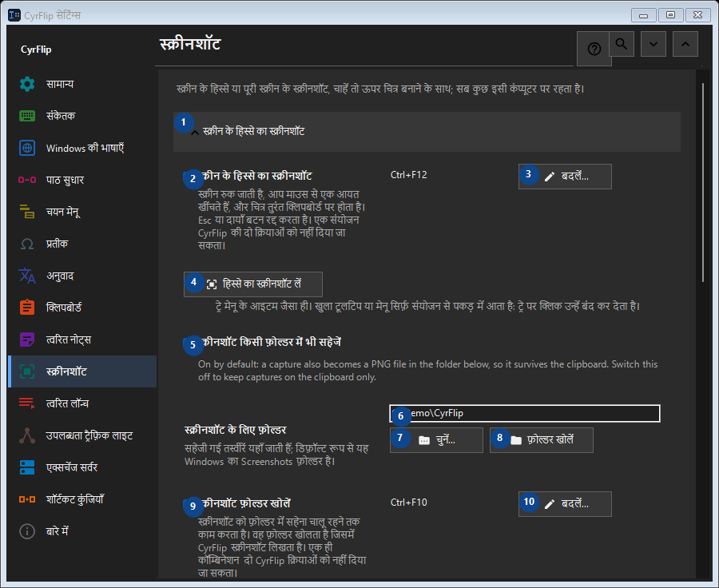Screen dimensions: 719x588
Task: Click the पाठ सुधार sidebar icon
Action: (27, 180)
